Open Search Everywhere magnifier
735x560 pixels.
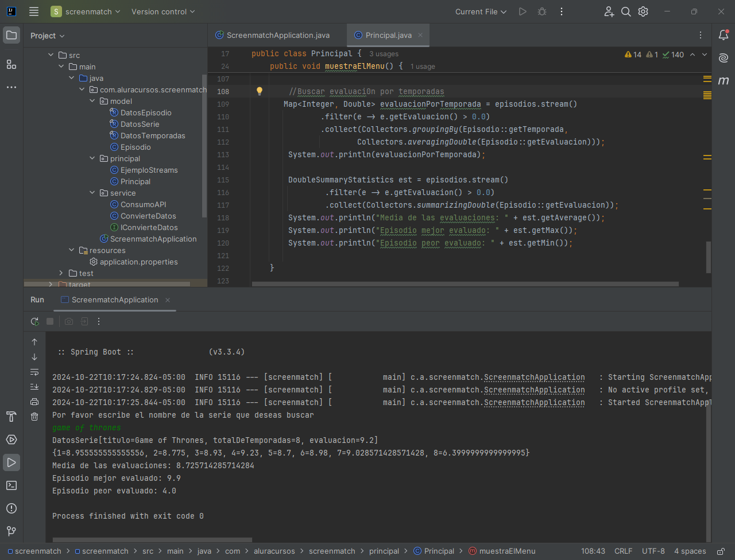coord(626,11)
